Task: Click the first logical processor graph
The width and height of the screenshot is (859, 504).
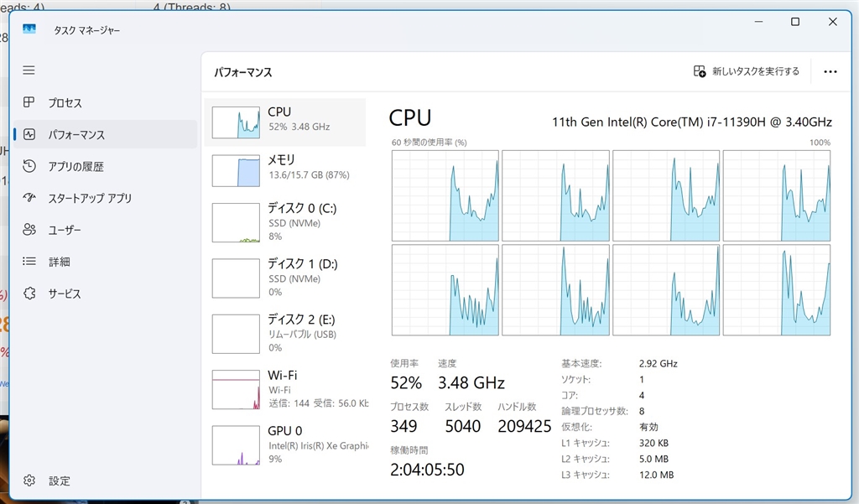Action: pos(445,195)
